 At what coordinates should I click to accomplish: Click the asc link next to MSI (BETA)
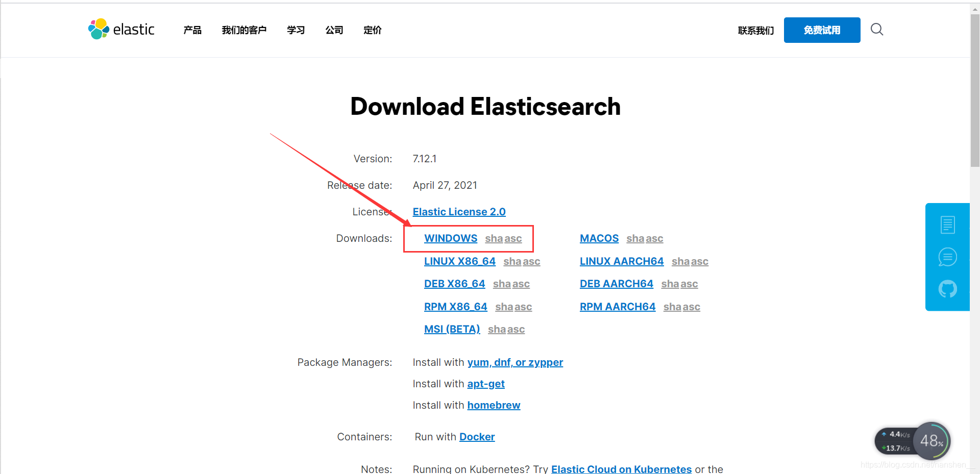(516, 329)
